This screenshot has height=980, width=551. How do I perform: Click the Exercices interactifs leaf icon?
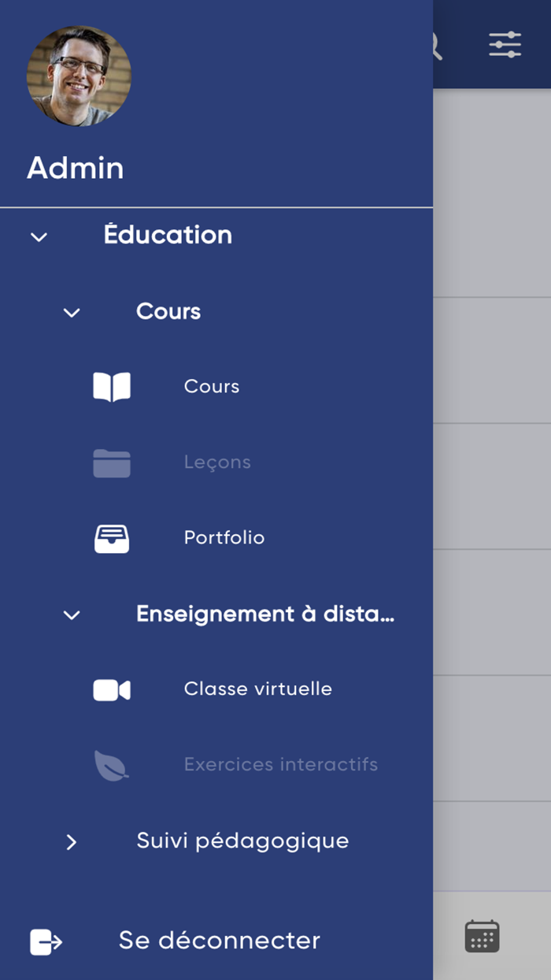[x=112, y=765]
